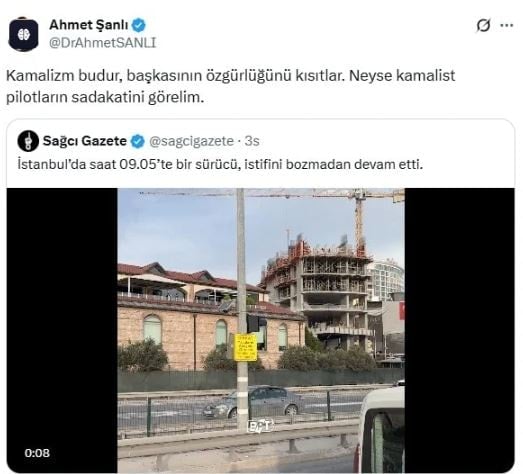Click the construction crane in the video
523x474 pixels.
coord(360,220)
